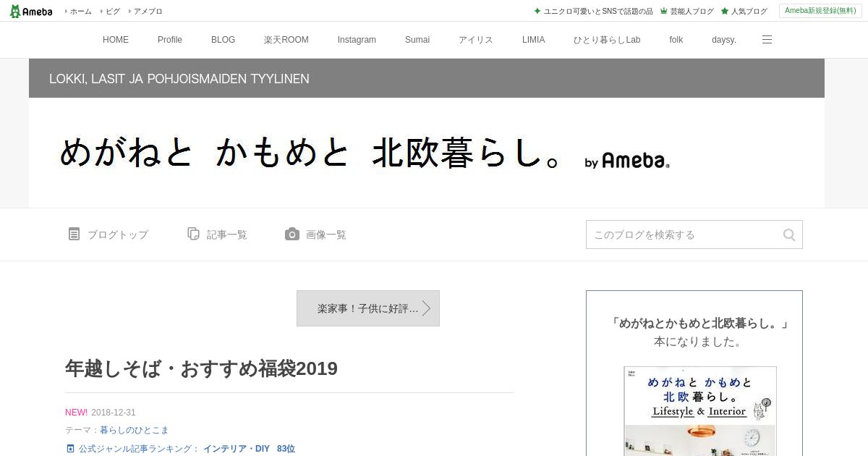The image size is (868, 456).
Task: Open the Sumai menu item
Action: (x=417, y=40)
